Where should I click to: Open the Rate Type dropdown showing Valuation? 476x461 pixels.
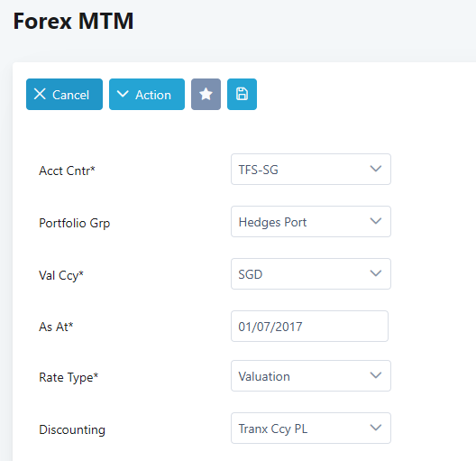coord(311,375)
